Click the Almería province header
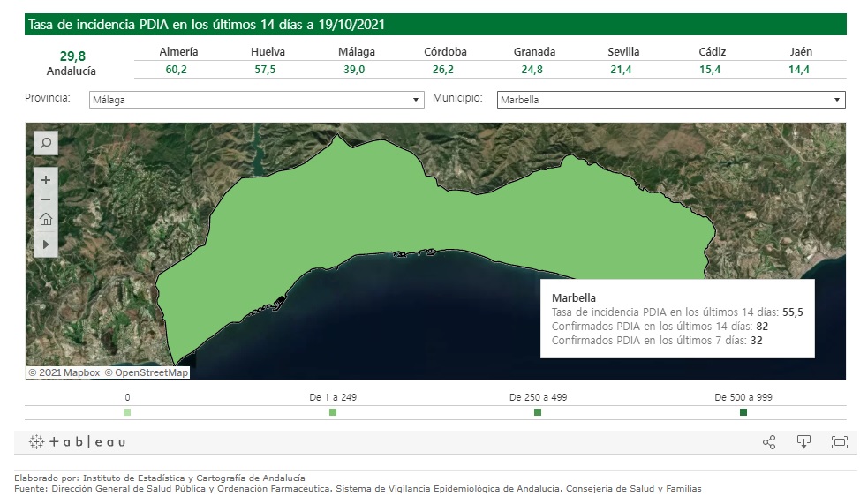The height and width of the screenshot is (504, 860). [x=178, y=51]
